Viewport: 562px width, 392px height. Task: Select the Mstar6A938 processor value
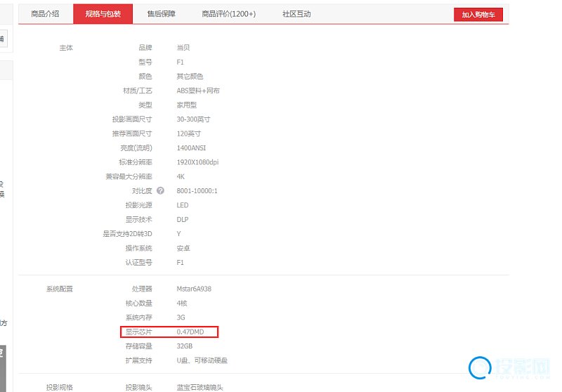click(194, 289)
